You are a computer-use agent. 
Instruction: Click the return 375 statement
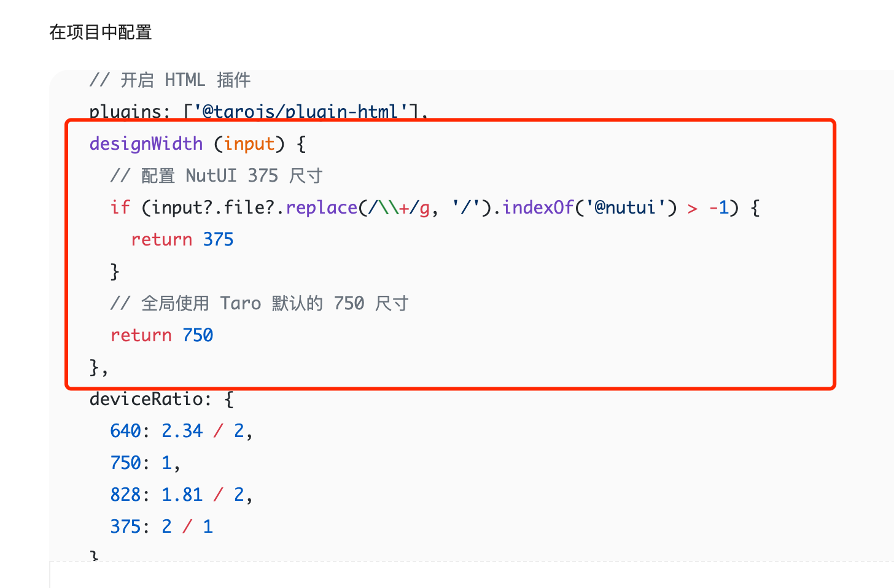click(182, 239)
